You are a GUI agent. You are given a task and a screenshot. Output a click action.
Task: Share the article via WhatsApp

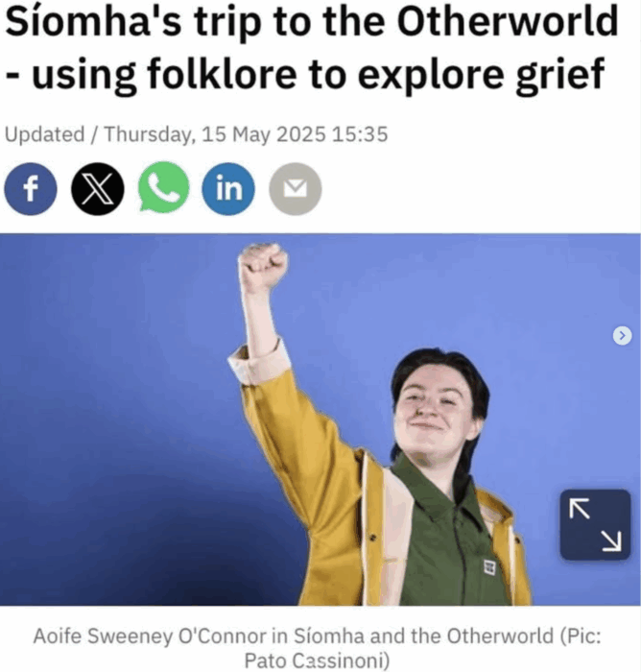(163, 188)
